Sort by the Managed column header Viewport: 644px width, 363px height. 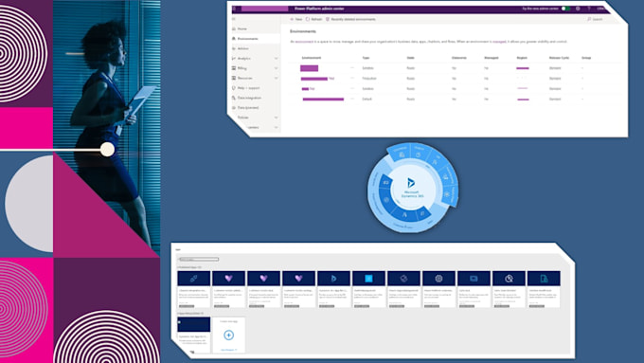492,58
